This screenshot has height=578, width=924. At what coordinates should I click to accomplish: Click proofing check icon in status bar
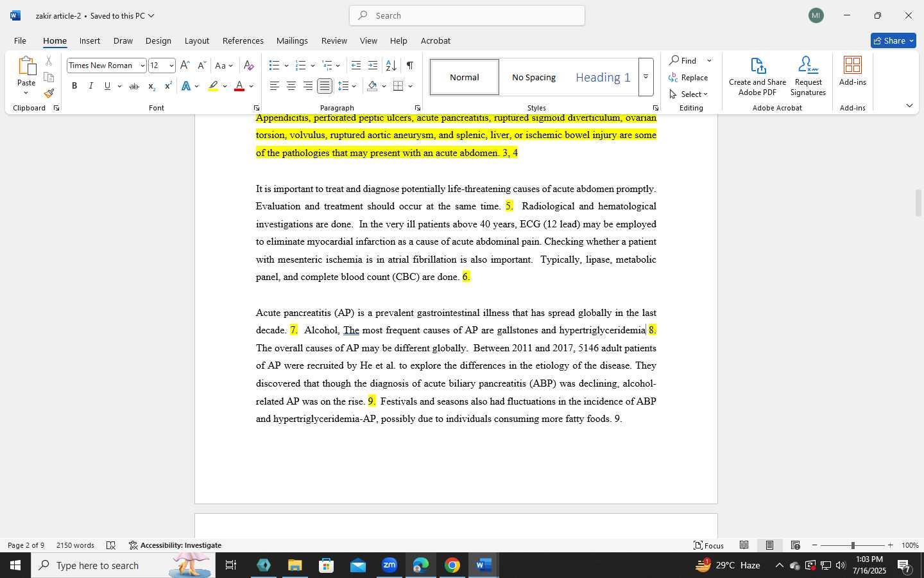click(x=110, y=545)
